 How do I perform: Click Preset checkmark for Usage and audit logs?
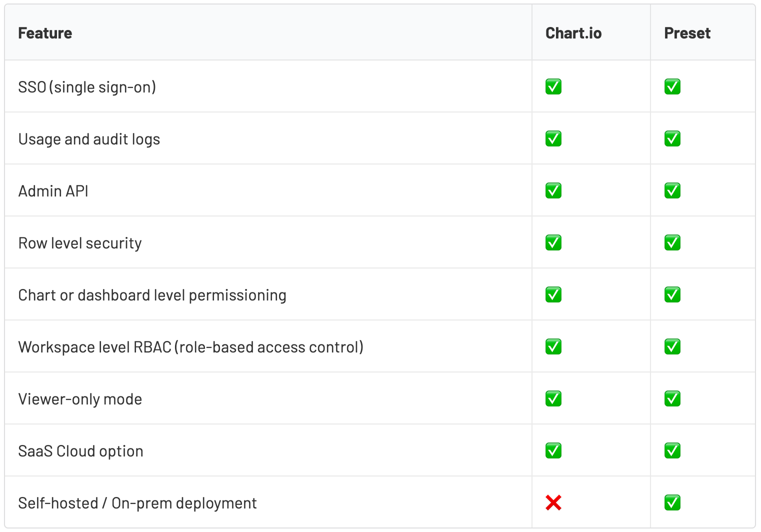(x=672, y=138)
